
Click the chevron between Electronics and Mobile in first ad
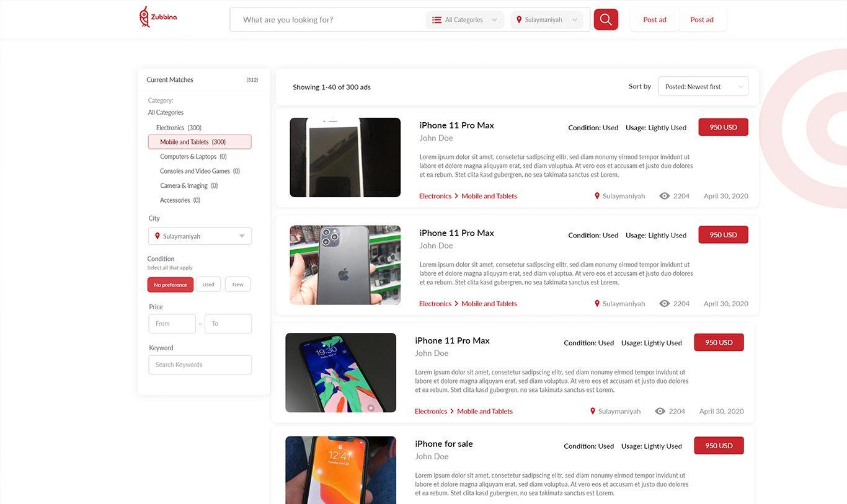pos(456,196)
